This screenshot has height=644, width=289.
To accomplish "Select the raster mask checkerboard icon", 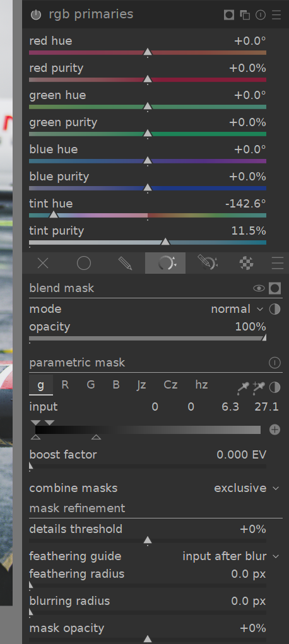I will (x=246, y=263).
